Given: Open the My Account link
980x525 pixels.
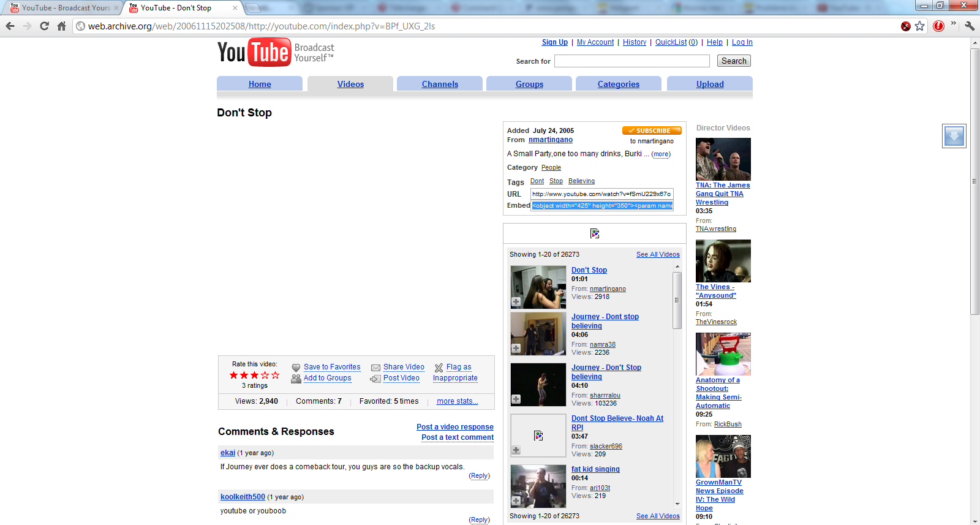Looking at the screenshot, I should [x=595, y=42].
